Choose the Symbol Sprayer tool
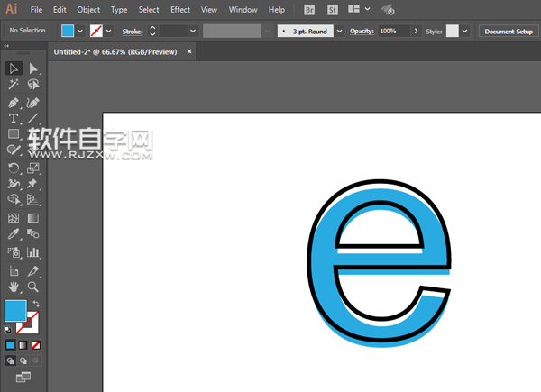This screenshot has width=541, height=392. [14, 252]
